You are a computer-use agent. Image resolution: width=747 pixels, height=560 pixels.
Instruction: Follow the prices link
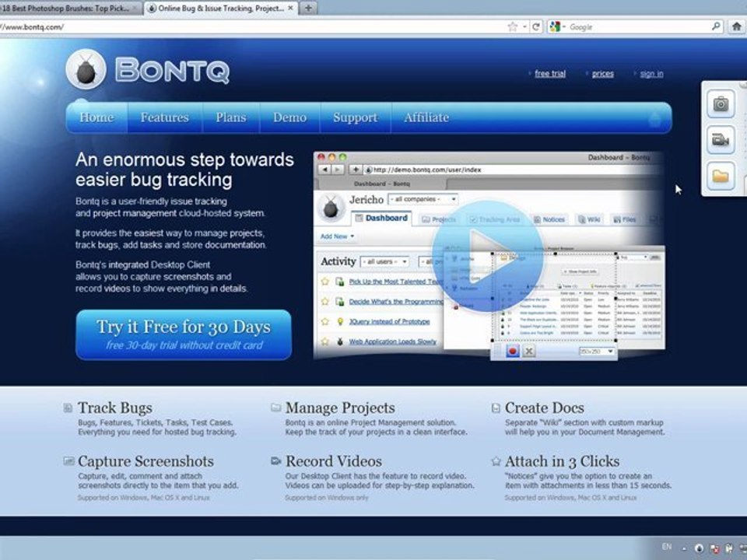602,73
